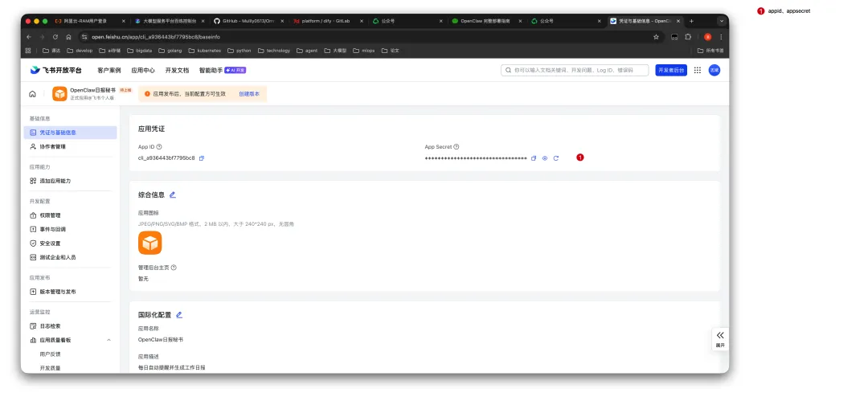
Task: Reload the current page
Action: point(55,37)
